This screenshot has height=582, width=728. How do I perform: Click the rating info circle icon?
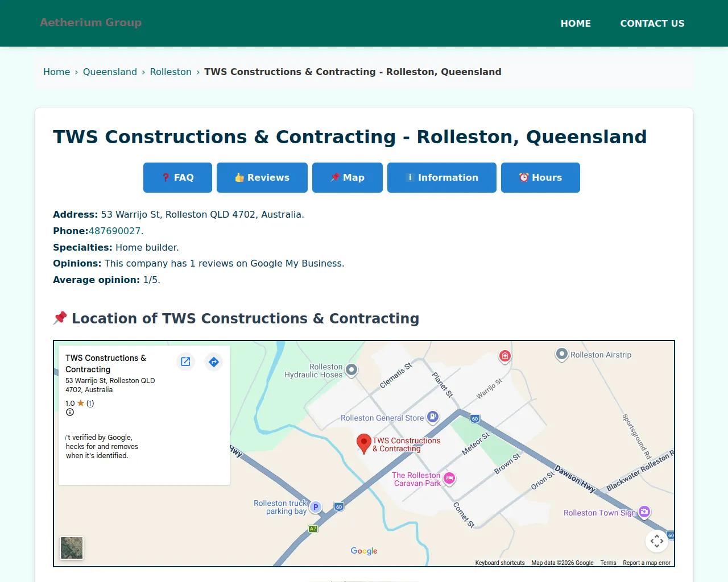click(x=70, y=412)
